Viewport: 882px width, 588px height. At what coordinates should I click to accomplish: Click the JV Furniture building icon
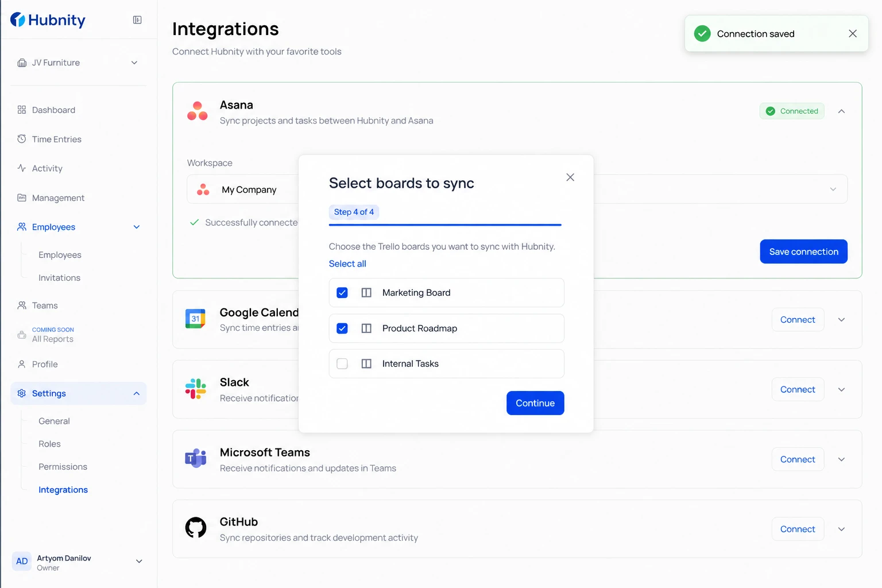coord(22,63)
